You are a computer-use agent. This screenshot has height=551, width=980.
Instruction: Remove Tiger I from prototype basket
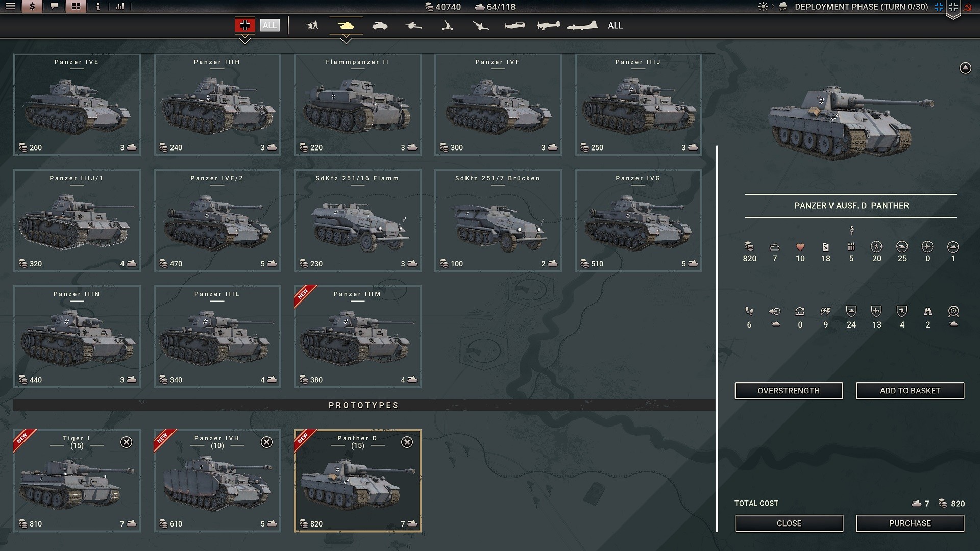(127, 443)
